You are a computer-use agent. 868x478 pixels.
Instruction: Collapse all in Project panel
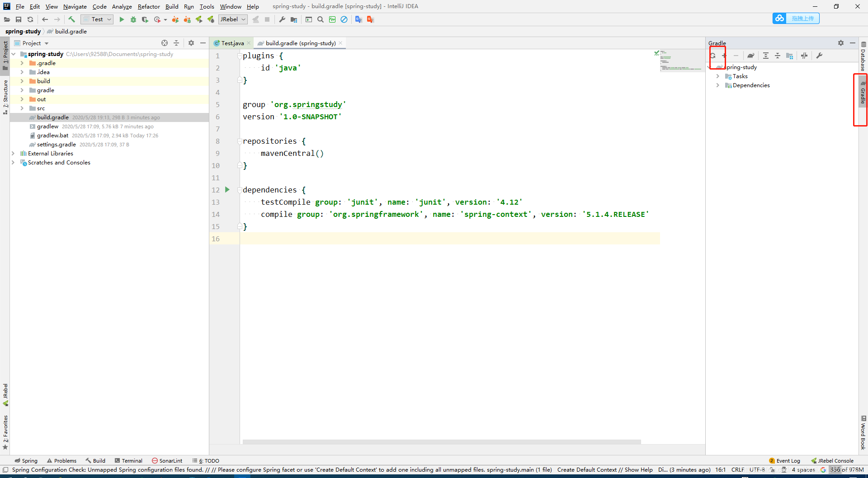176,43
